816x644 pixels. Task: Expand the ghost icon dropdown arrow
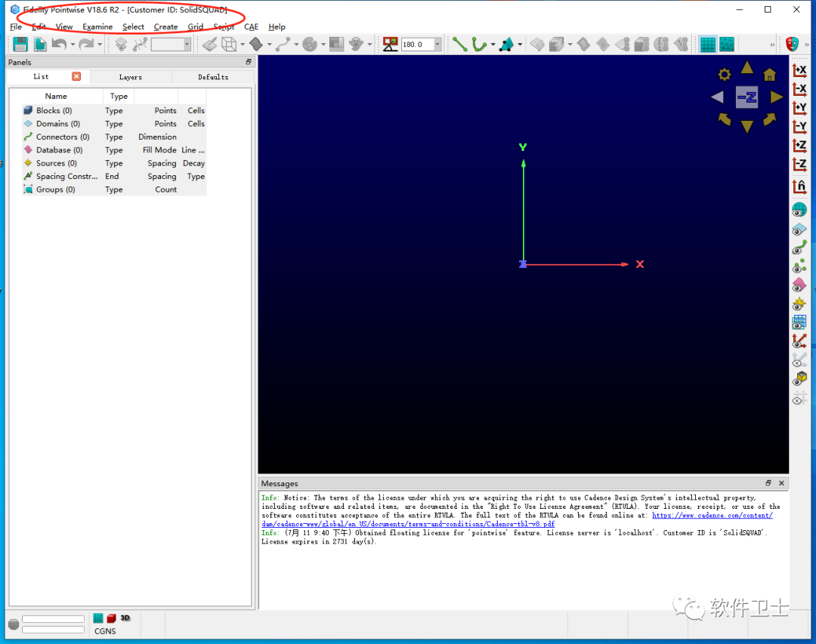point(369,45)
